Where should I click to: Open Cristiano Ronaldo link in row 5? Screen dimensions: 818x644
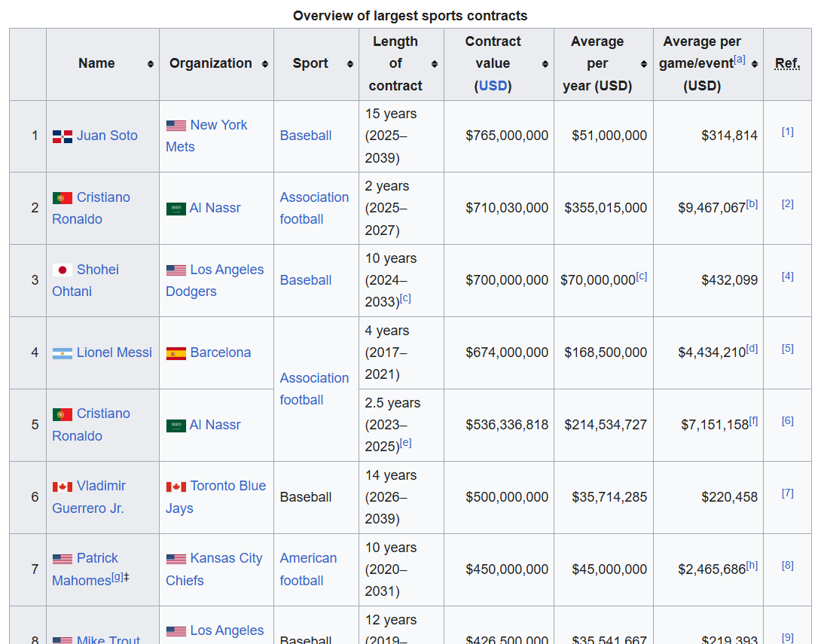[x=91, y=425]
